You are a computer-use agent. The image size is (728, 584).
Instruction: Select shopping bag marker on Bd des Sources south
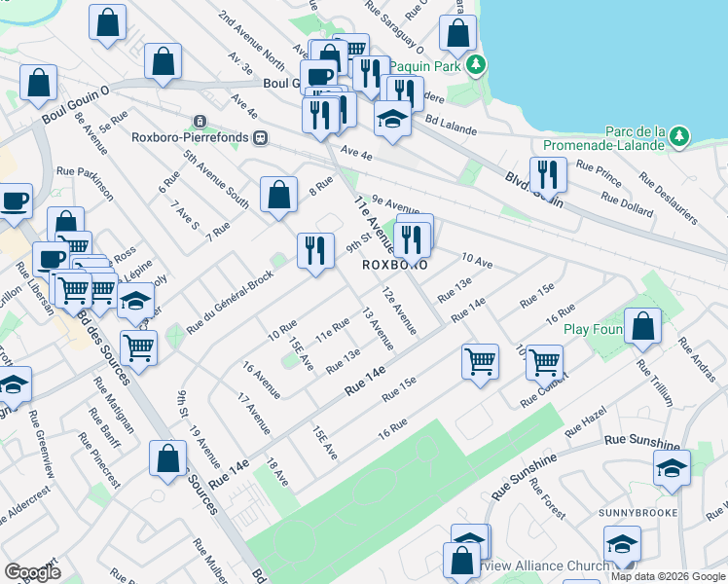[168, 459]
